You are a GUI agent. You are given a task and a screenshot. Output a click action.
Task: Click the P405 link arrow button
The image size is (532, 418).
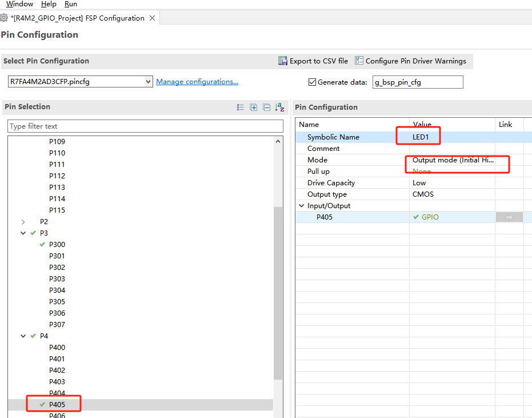(509, 217)
